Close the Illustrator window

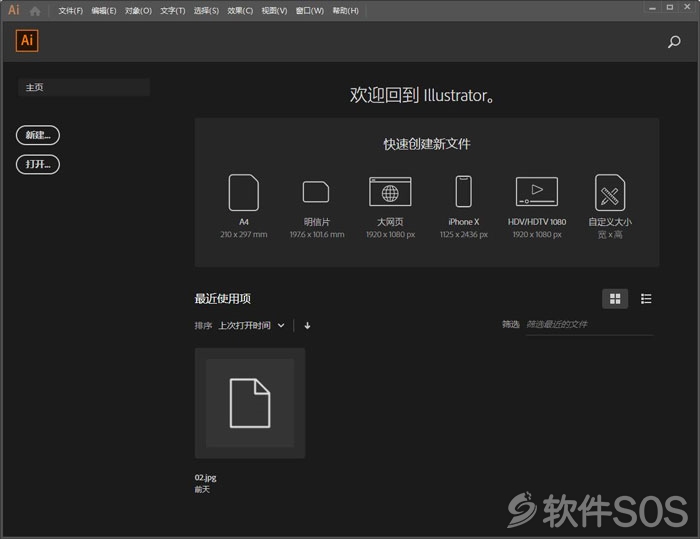687,7
